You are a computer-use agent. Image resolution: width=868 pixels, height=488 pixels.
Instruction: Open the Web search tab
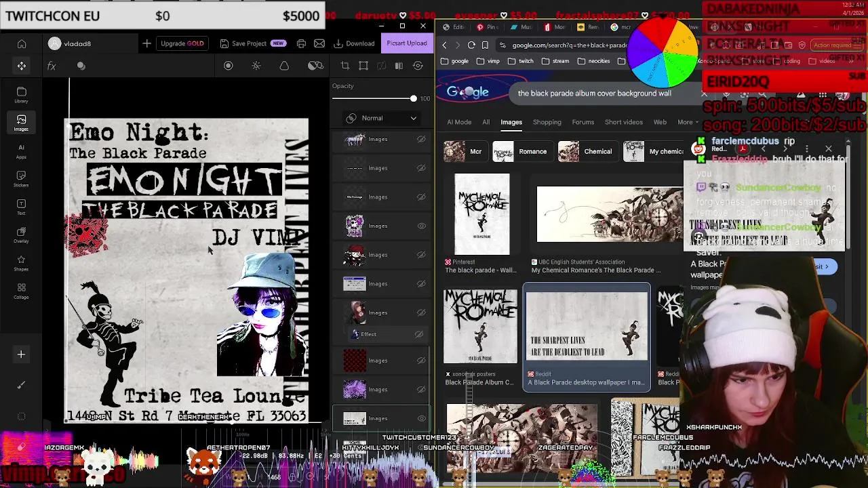(660, 122)
